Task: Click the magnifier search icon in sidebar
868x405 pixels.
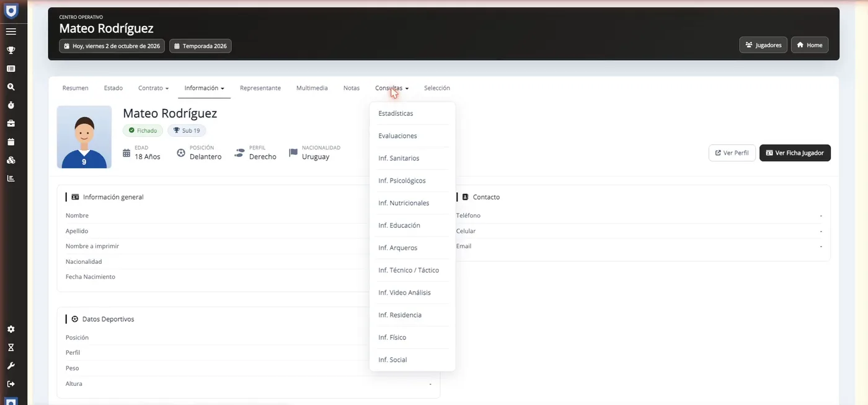Action: point(11,87)
